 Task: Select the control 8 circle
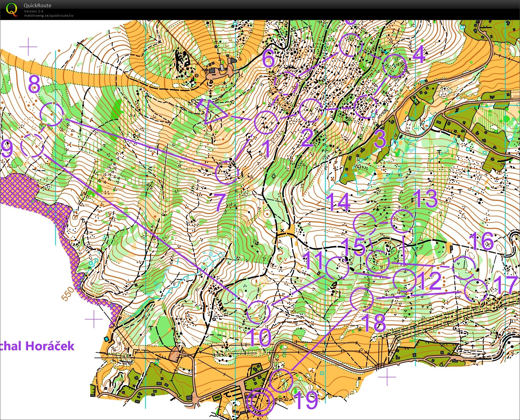[52, 114]
